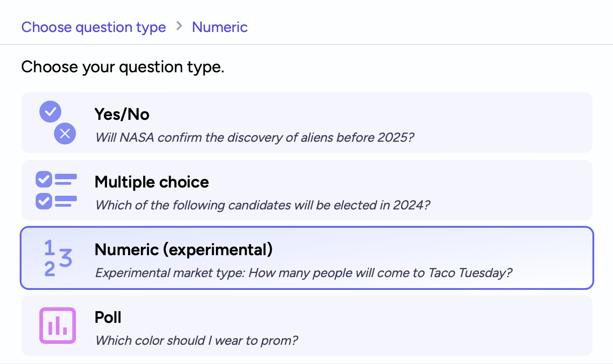The image size is (613, 364).
Task: Choose the Poll question type title
Action: point(108,317)
